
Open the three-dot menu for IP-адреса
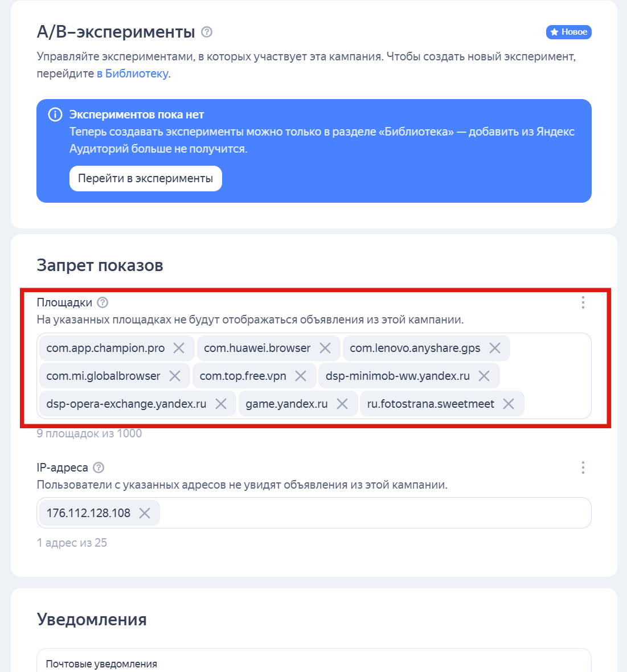tap(583, 468)
